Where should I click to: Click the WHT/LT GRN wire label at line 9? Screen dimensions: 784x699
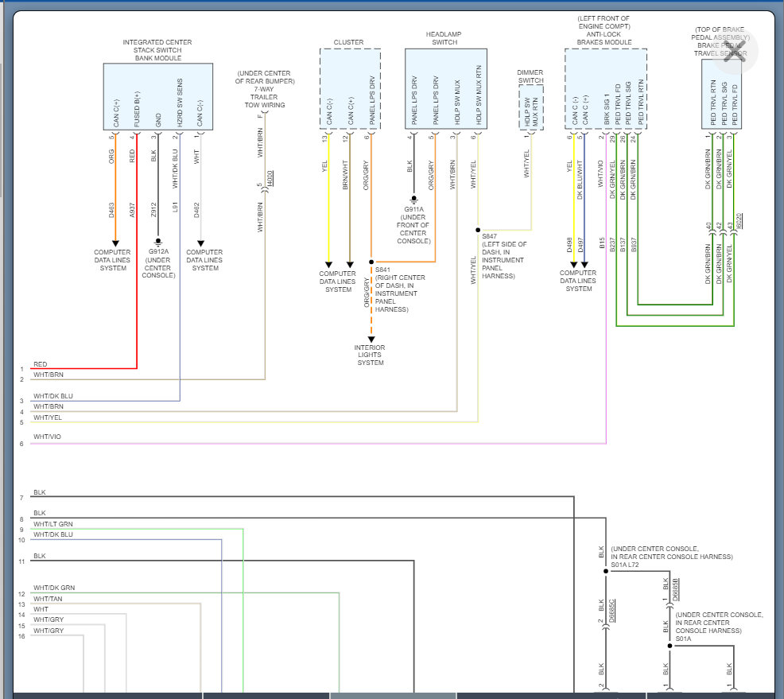(x=53, y=524)
